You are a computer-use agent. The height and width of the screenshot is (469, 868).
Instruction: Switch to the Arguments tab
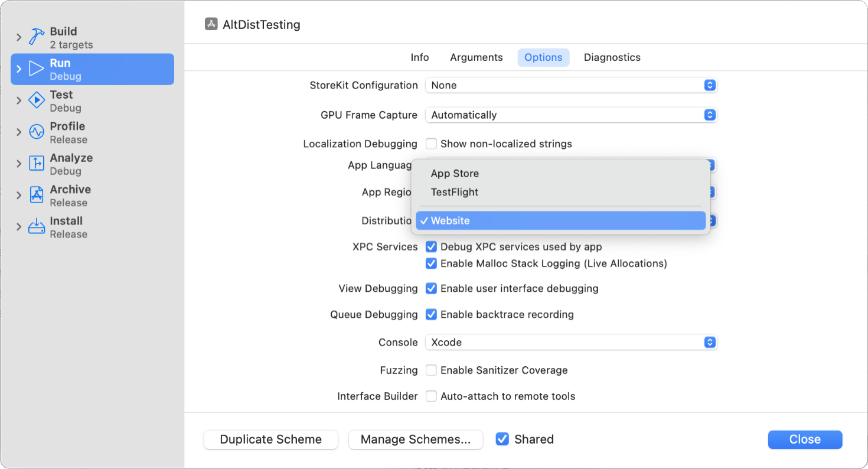476,57
